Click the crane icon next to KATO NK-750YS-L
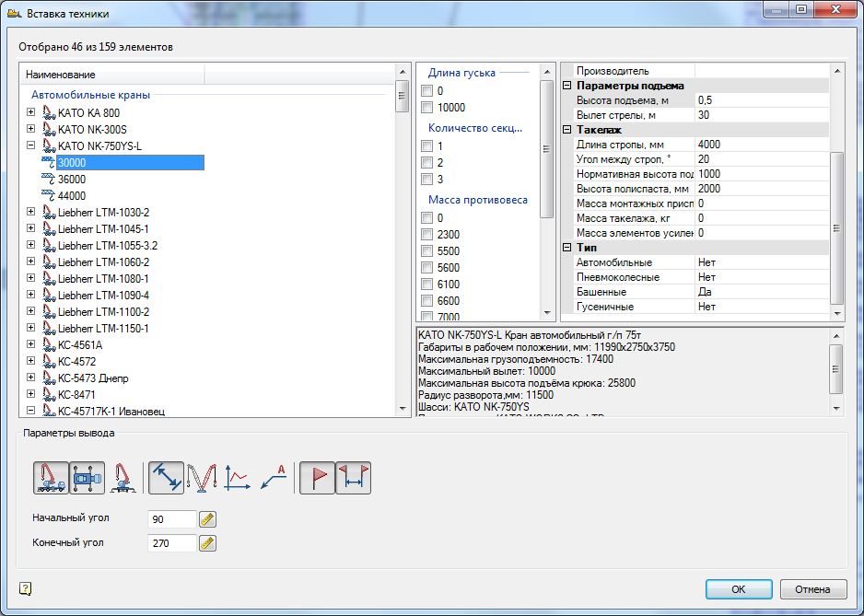Viewport: 864px width, 616px height. (49, 146)
